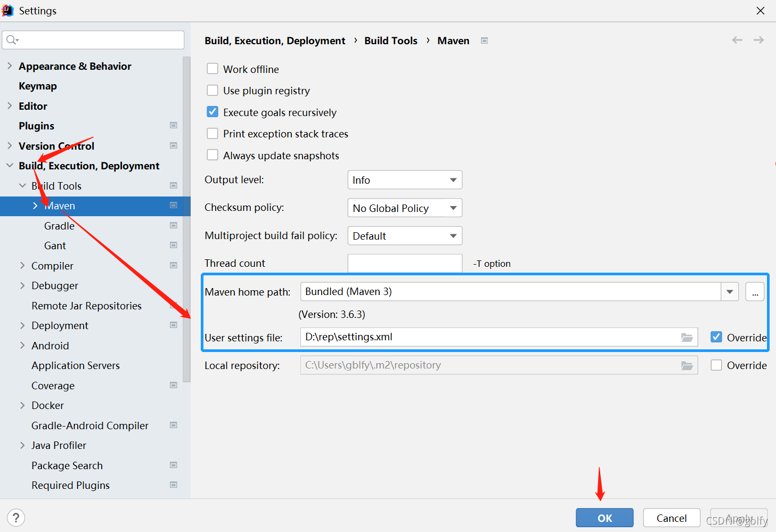Screen dimensions: 776x532
Task: Uncheck Override for User settings file
Action: [716, 337]
